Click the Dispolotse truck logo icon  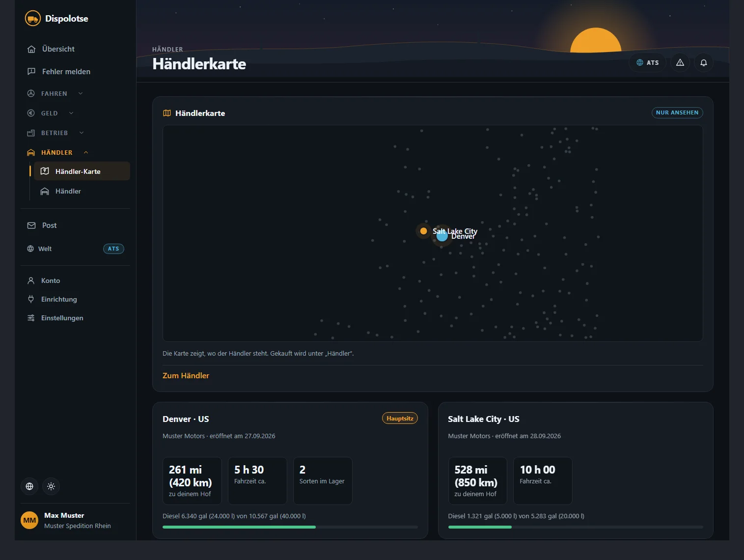[x=32, y=19]
